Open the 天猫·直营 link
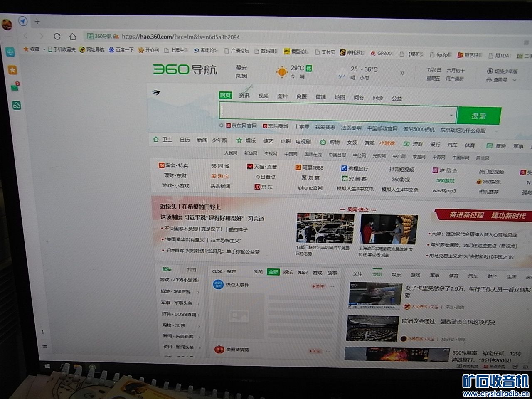Viewport: 532px width, 399px height. [x=262, y=167]
